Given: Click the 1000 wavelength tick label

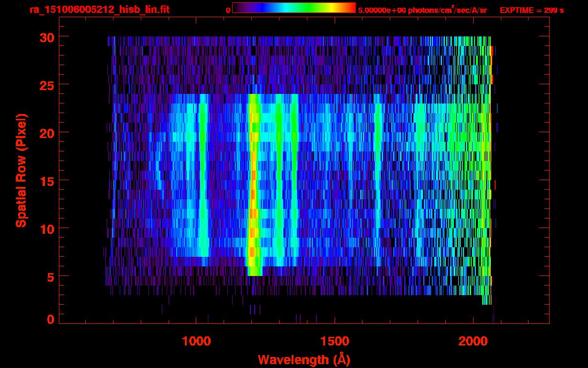Looking at the screenshot, I should (196, 341).
